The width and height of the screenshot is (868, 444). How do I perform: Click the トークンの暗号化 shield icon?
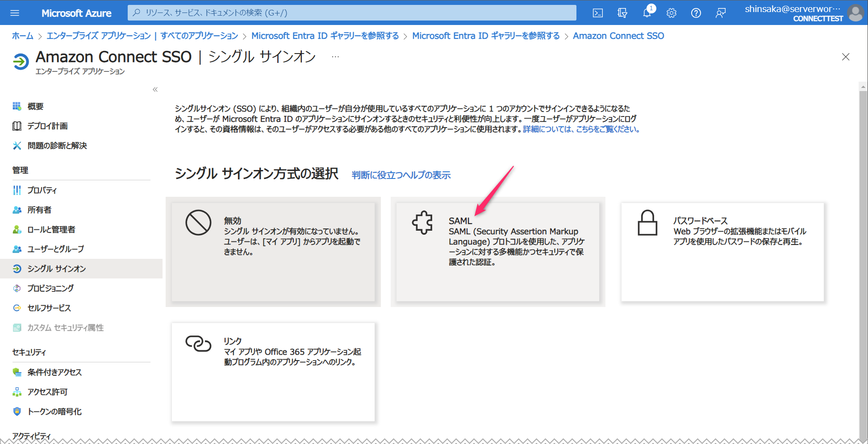[x=17, y=411]
